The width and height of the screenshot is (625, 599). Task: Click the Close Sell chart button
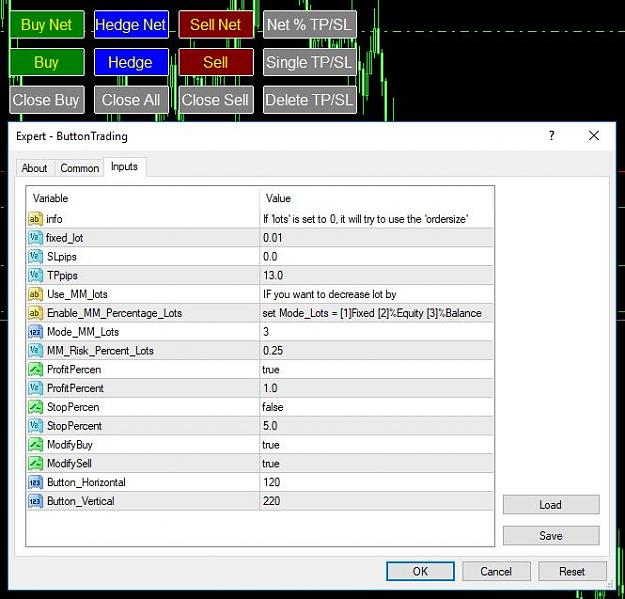point(216,100)
